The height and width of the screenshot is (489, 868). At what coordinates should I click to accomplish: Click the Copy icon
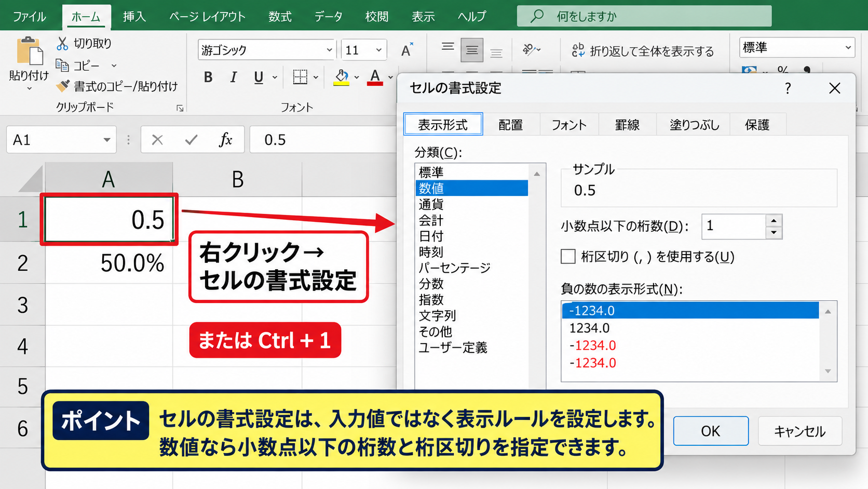62,65
